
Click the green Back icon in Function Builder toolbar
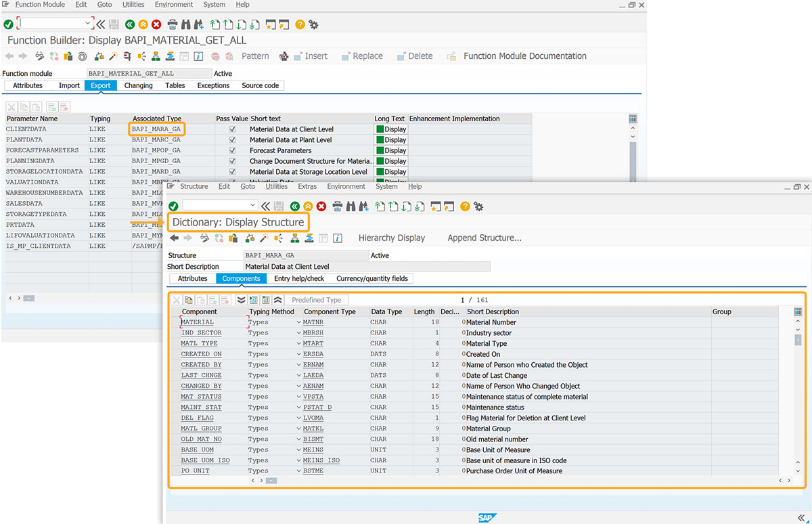129,24
